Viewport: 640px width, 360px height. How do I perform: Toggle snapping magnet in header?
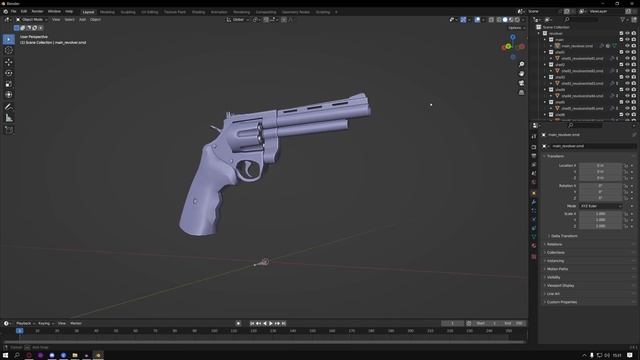[x=266, y=20]
